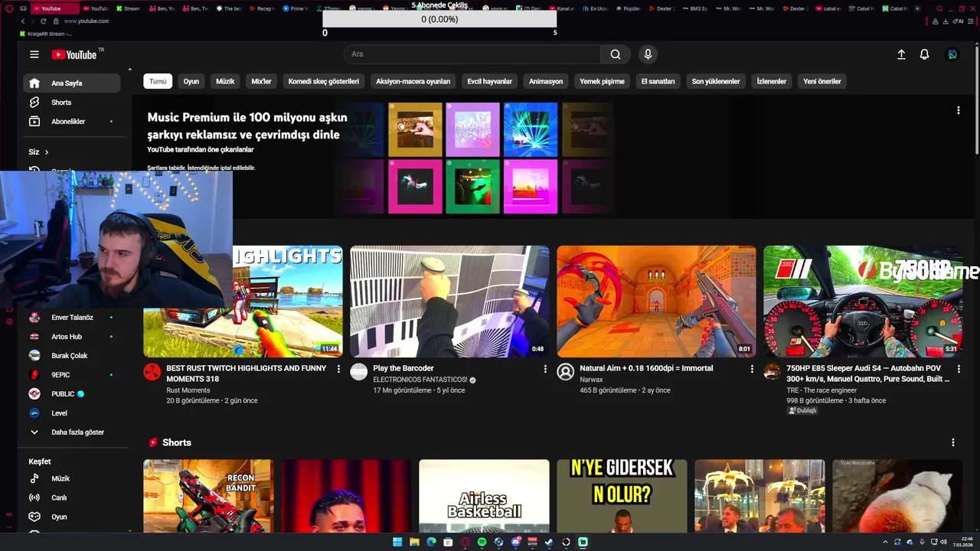Open ELECTRONICOS FANTASTICOS channel avatar

(x=359, y=372)
